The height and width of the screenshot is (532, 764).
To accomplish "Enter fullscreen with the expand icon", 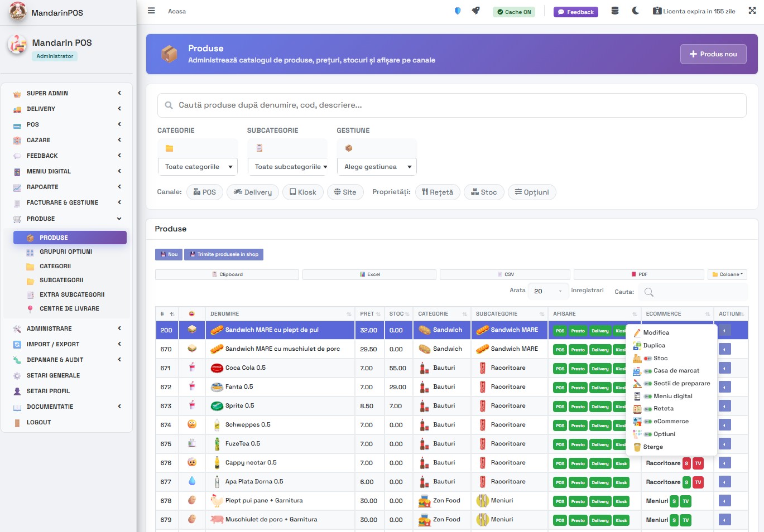I will pos(752,11).
